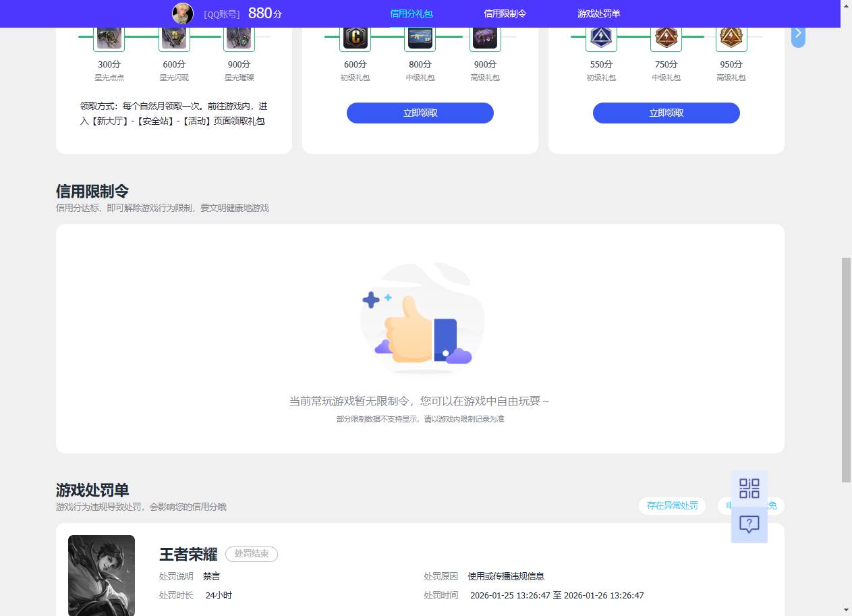Click the 王者荣耀 hero thumbnail image
This screenshot has width=852, height=616.
[x=101, y=575]
